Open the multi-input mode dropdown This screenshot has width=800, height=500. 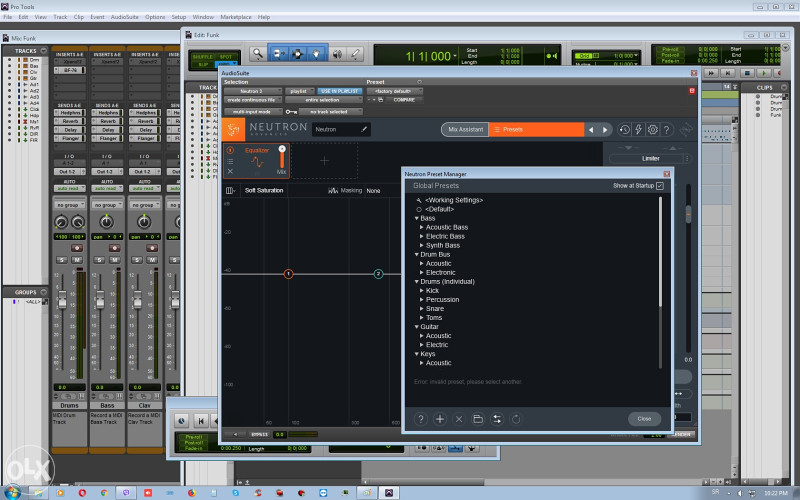pyautogui.click(x=253, y=112)
